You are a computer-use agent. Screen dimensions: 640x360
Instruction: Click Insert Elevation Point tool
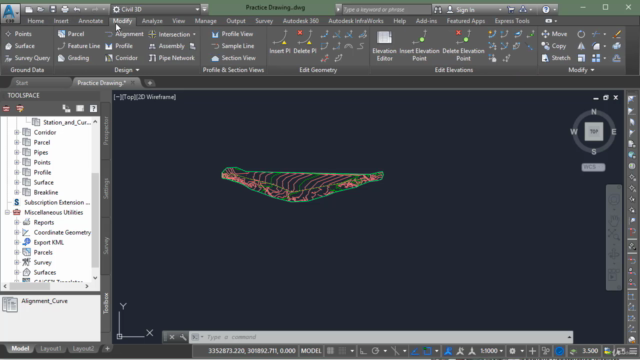click(x=419, y=46)
